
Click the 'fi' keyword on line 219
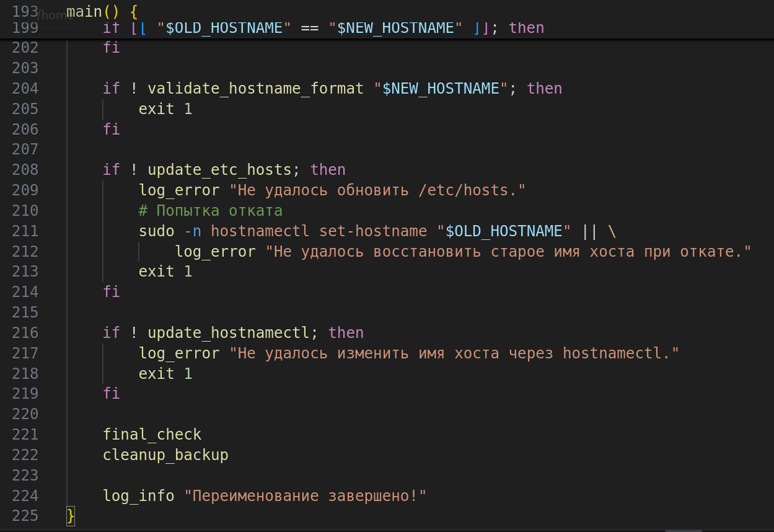tap(111, 393)
